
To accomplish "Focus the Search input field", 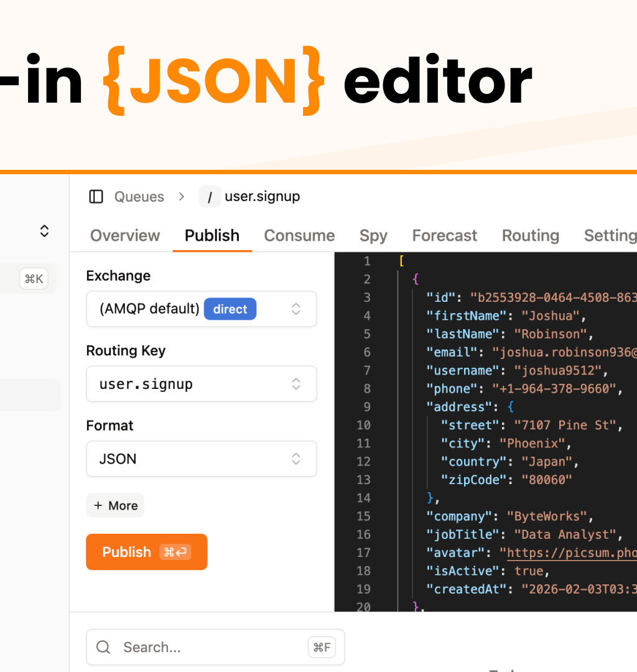I will click(215, 647).
